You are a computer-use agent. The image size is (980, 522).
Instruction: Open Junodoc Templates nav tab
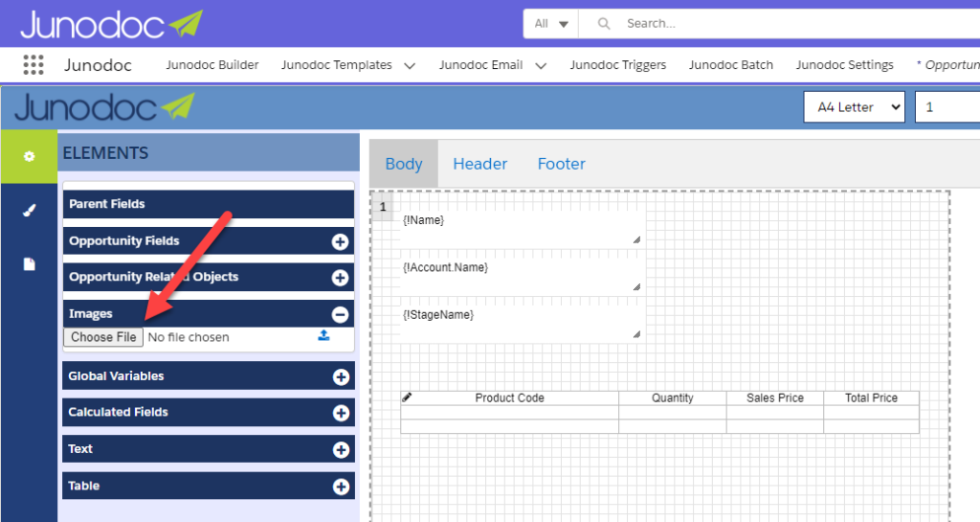[x=336, y=65]
